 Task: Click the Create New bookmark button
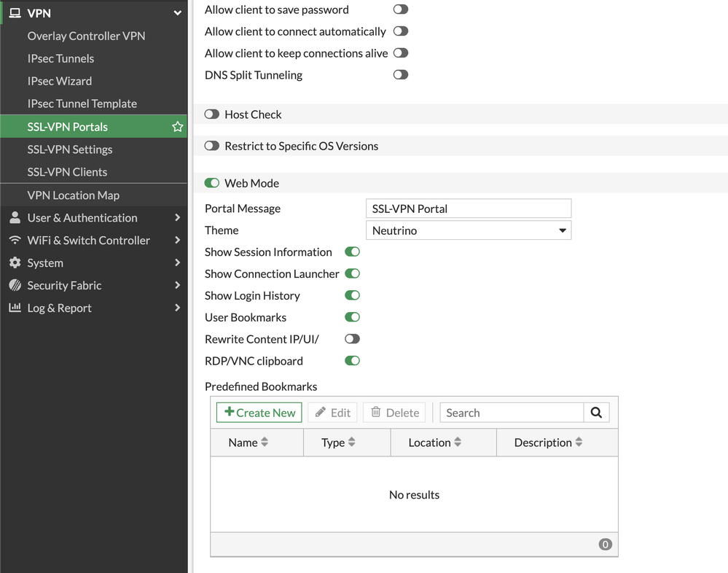(x=259, y=413)
